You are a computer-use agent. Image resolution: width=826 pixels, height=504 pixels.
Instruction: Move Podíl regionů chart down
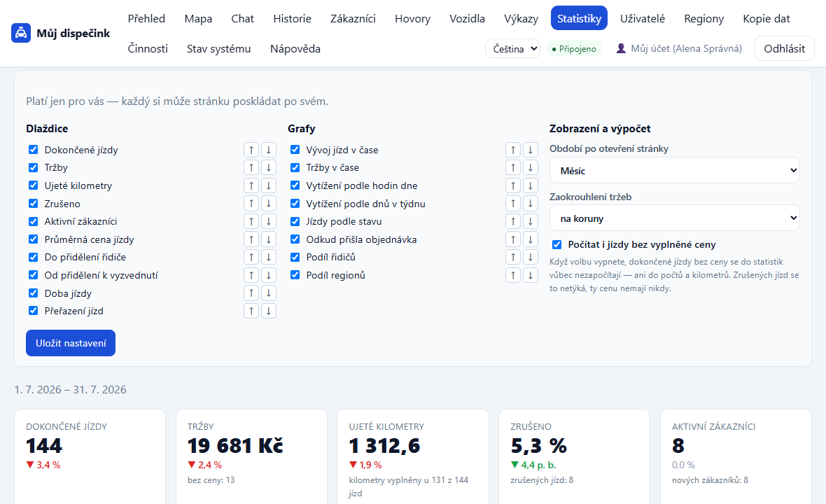click(x=531, y=275)
